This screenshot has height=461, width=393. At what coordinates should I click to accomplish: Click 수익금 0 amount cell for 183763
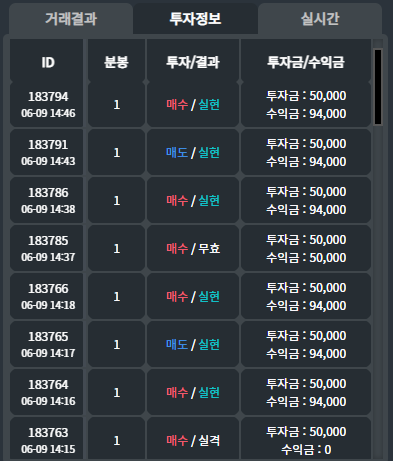(x=306, y=439)
